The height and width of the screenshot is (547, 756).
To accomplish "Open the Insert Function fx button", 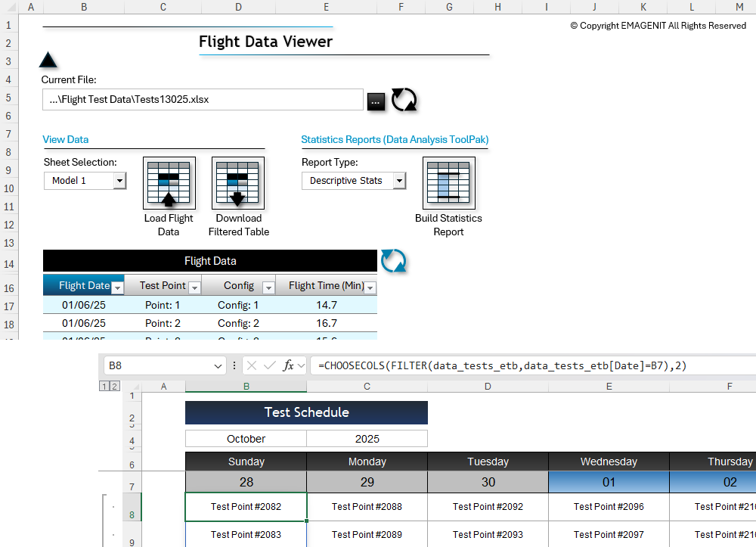I will click(x=288, y=365).
